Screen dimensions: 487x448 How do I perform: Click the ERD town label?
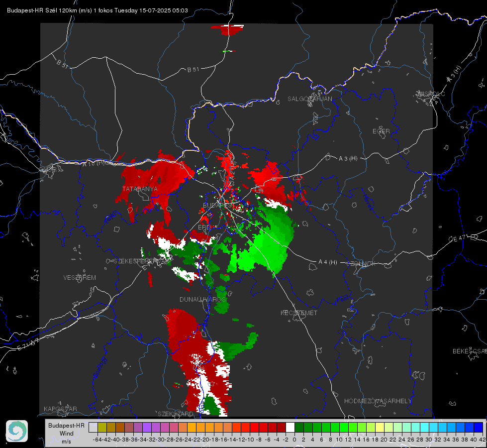click(x=204, y=227)
